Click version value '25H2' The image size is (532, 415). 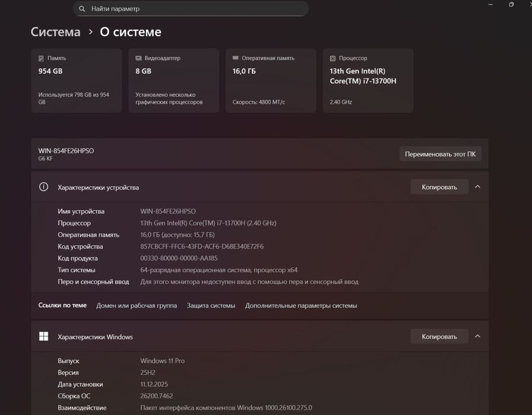pos(148,373)
